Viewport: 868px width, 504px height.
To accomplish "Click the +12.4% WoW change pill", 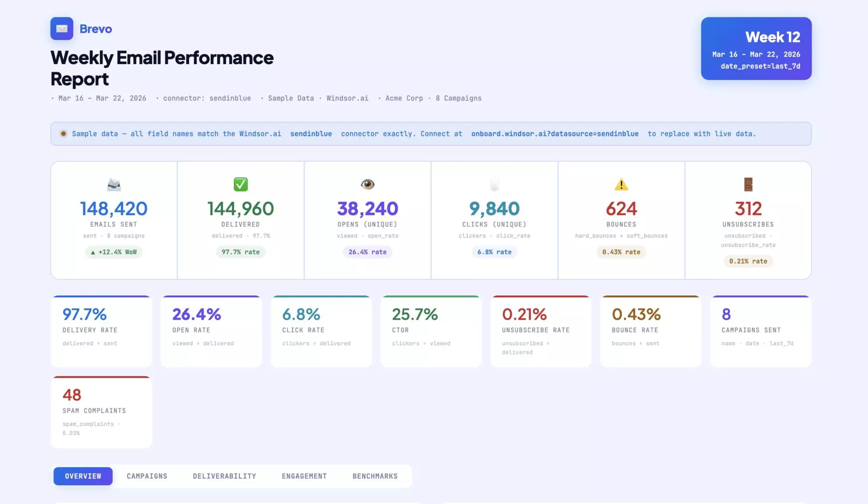I will [x=113, y=252].
